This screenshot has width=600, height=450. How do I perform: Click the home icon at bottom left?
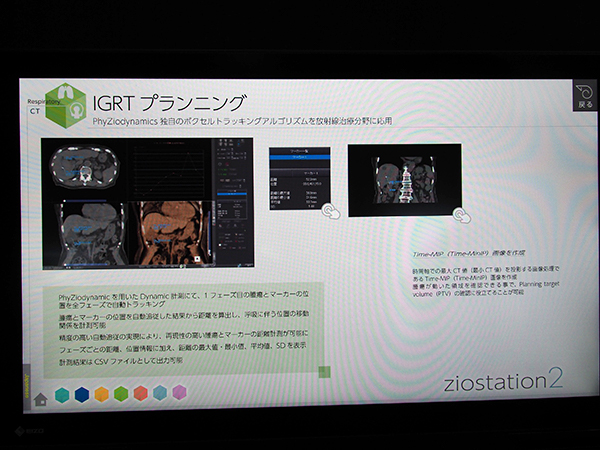(41, 399)
